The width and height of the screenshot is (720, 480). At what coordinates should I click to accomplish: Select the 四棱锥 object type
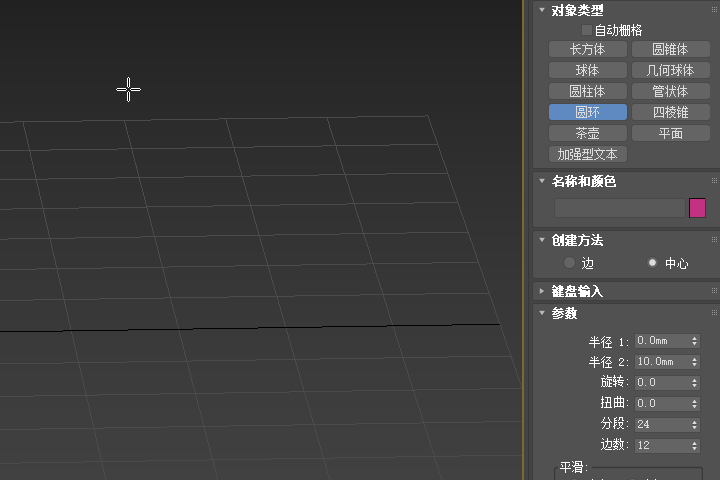tap(671, 113)
